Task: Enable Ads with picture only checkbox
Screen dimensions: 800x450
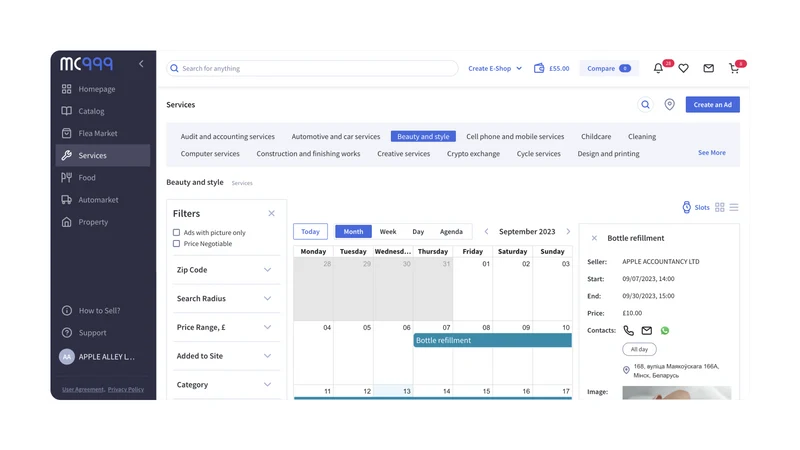Action: coord(177,232)
